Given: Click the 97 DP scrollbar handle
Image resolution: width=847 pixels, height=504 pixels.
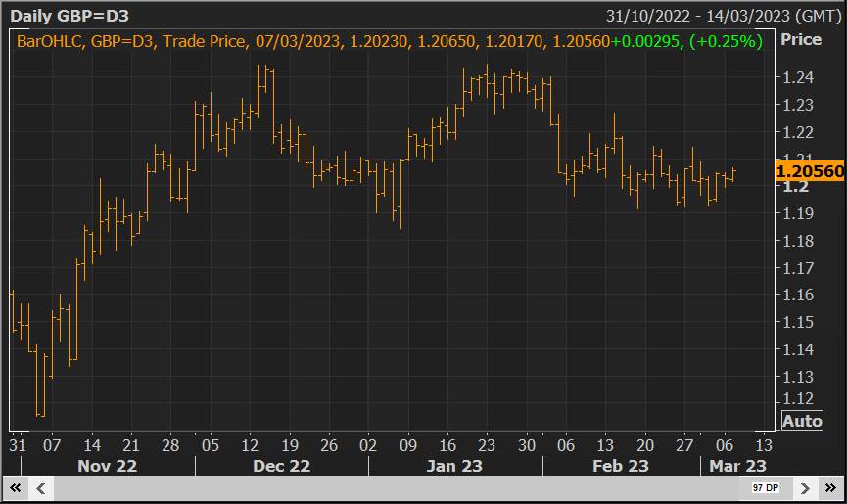Looking at the screenshot, I should 766,487.
